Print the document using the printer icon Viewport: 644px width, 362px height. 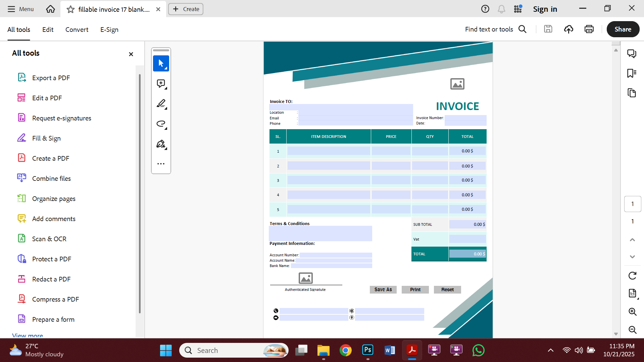click(x=589, y=29)
